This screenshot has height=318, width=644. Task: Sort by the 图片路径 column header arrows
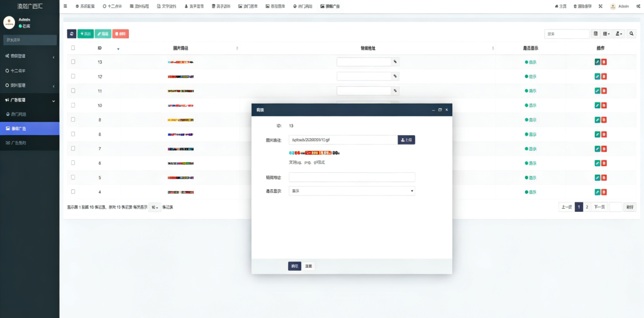pyautogui.click(x=237, y=48)
